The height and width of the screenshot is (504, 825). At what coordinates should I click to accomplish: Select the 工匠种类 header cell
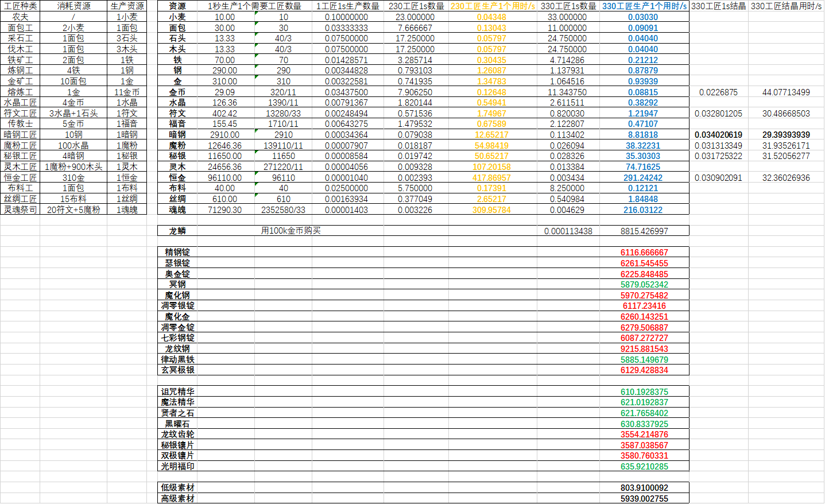point(20,6)
